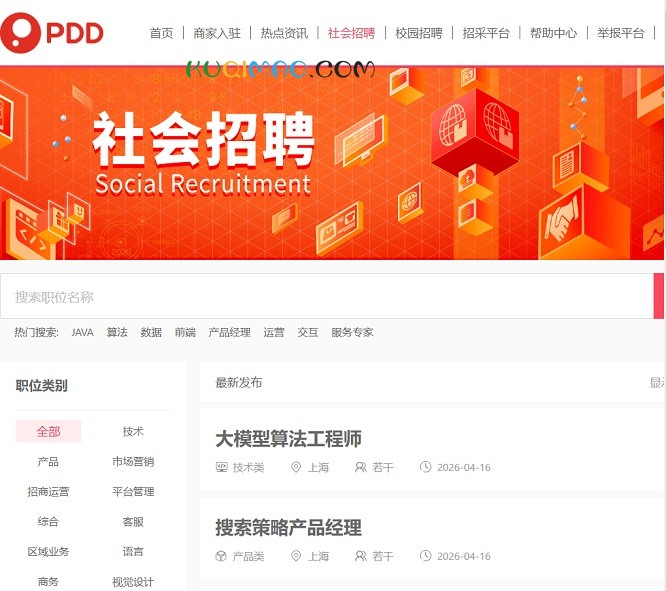The image size is (666, 591).
Task: Click location pin icon in 大模型算法工程师 row
Action: click(x=296, y=467)
